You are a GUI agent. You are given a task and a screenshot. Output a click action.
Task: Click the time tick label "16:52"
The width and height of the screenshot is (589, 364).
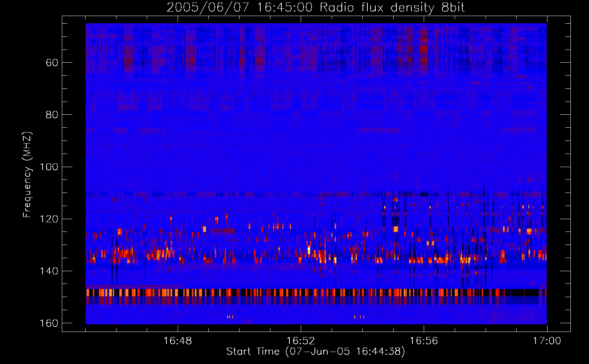pos(301,341)
